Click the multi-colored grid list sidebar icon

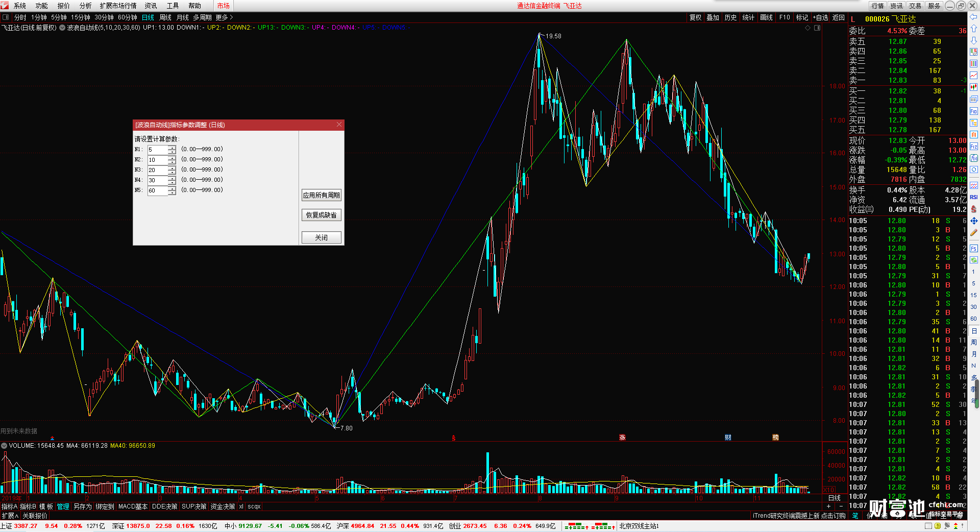(x=973, y=63)
